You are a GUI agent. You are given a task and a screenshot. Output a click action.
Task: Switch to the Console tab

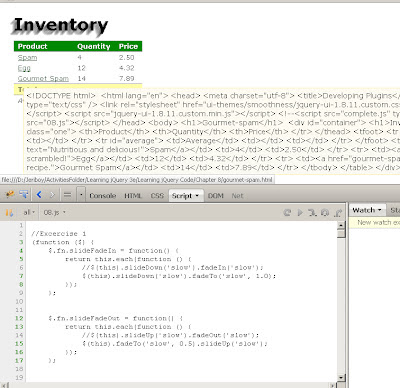(x=102, y=196)
